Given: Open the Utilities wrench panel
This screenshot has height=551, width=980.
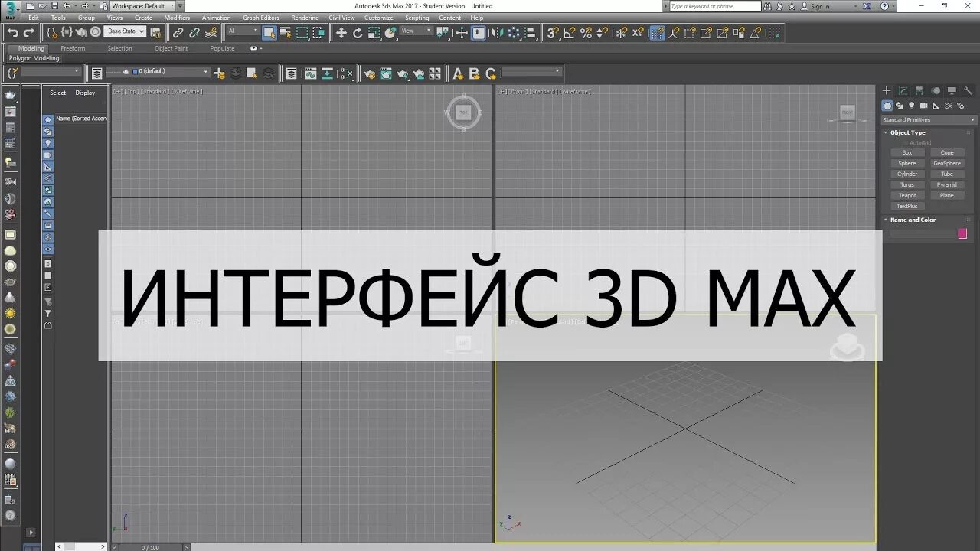Looking at the screenshot, I should coord(968,90).
